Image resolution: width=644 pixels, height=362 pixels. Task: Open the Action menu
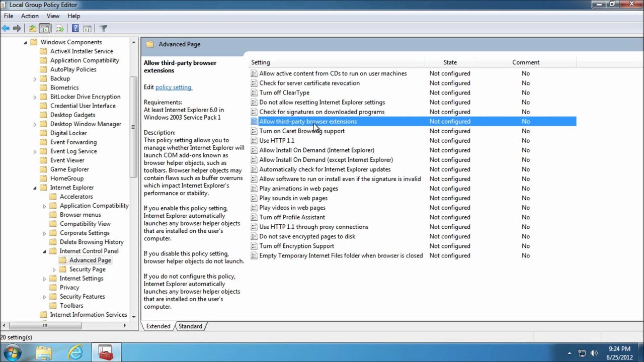pos(30,16)
